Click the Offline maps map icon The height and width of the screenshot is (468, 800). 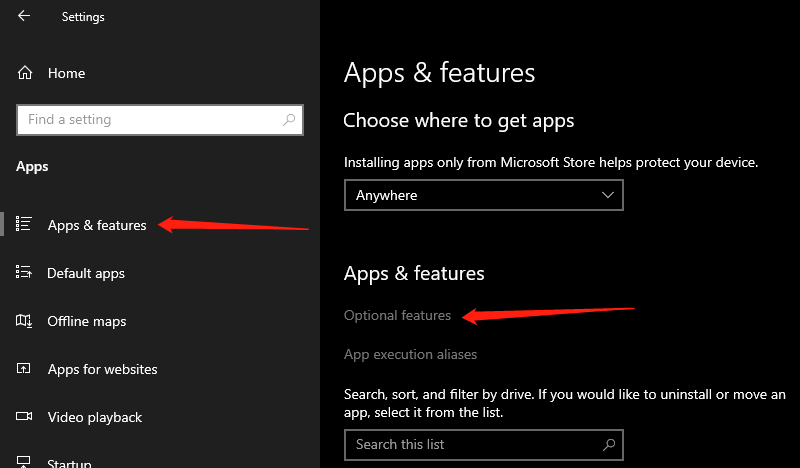(x=24, y=321)
